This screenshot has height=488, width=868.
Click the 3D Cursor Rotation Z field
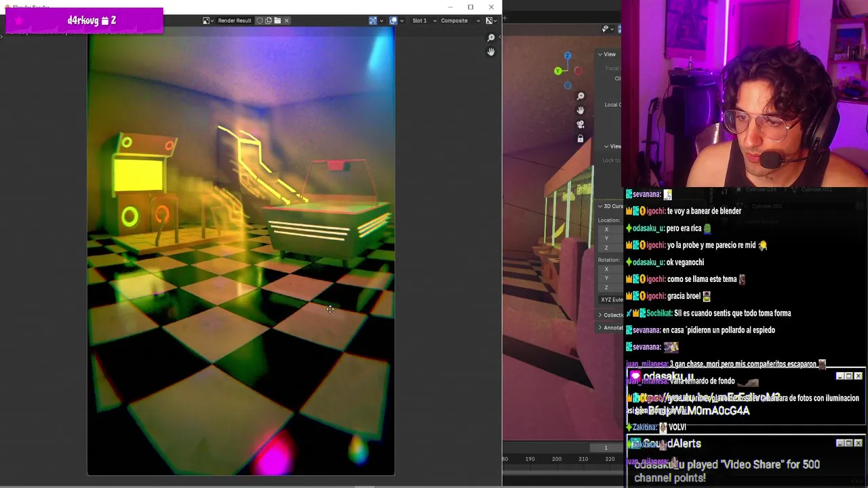610,287
